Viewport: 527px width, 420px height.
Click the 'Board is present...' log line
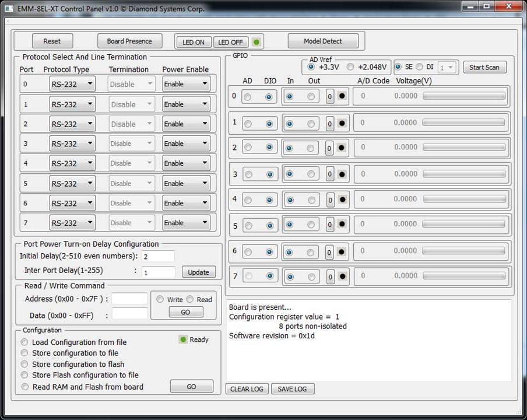click(260, 307)
